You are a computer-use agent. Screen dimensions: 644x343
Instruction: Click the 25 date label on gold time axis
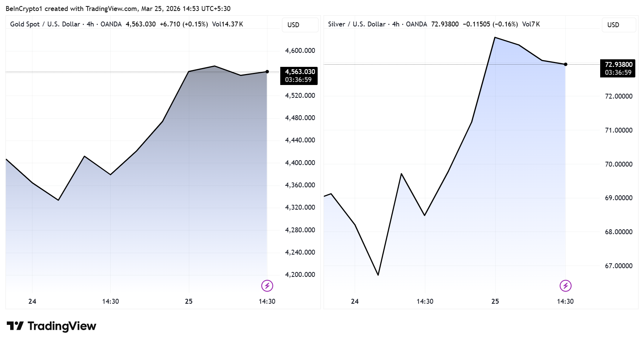[x=189, y=301]
